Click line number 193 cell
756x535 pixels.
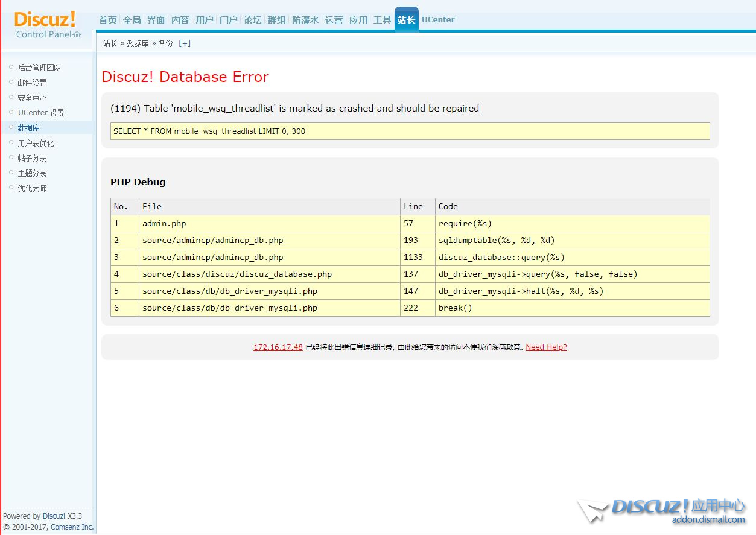click(418, 241)
